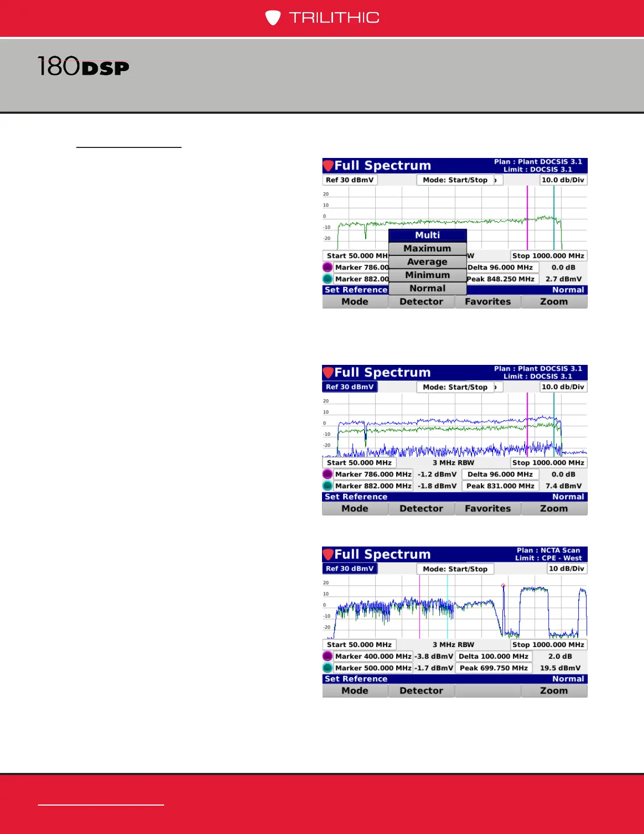This screenshot has width=644, height=834.
Task: Select the unhighlighted Ref 30 dBmV field
Action: 350,180
